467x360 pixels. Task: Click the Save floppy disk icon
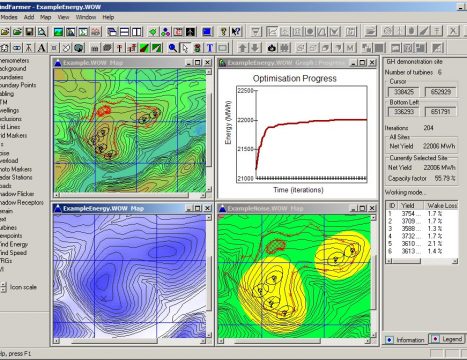[29, 32]
